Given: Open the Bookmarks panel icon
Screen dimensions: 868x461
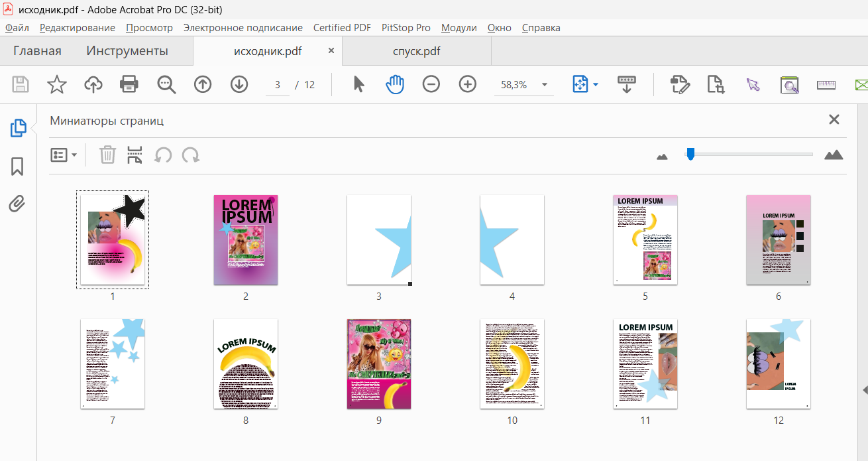Looking at the screenshot, I should pos(18,166).
